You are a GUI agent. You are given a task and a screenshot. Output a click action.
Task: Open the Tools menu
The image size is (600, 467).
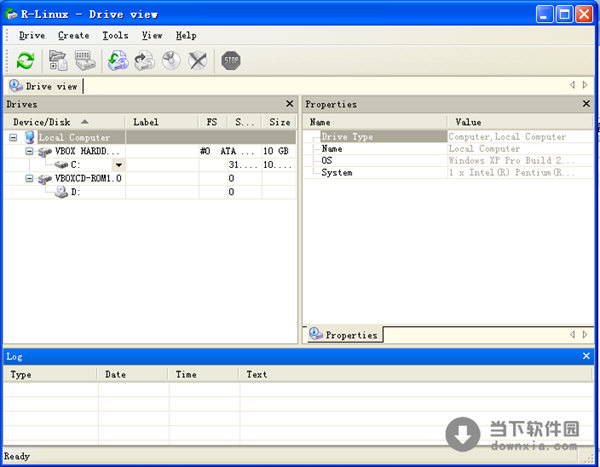point(115,36)
